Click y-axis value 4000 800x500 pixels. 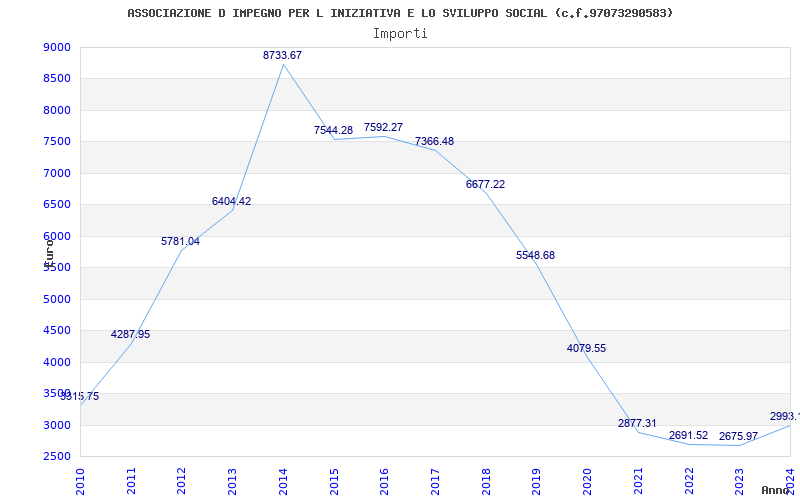point(57,362)
